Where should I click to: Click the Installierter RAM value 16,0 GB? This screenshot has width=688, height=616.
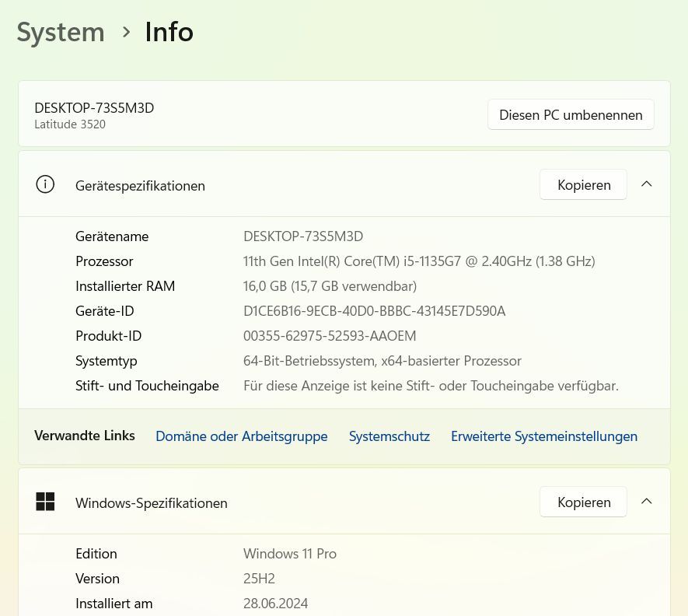pos(330,286)
